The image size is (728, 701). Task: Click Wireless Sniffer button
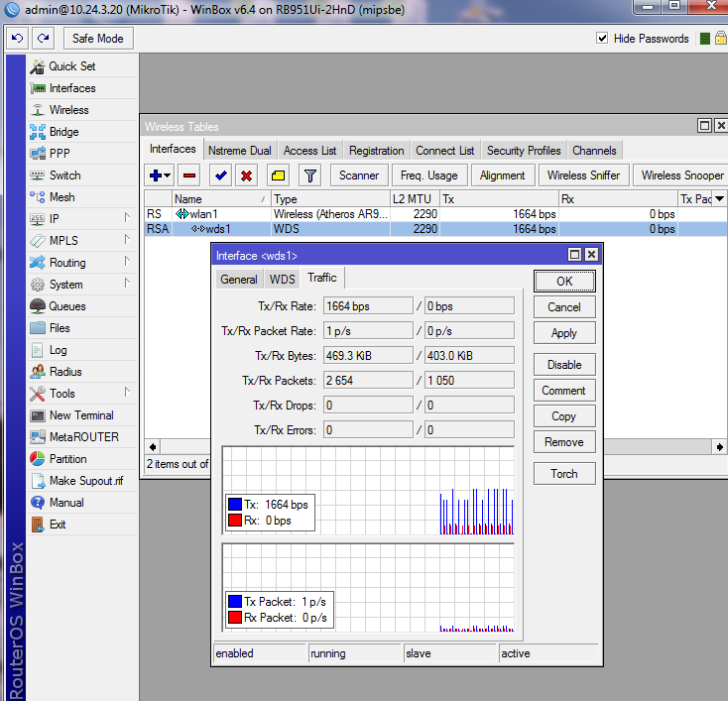[583, 175]
